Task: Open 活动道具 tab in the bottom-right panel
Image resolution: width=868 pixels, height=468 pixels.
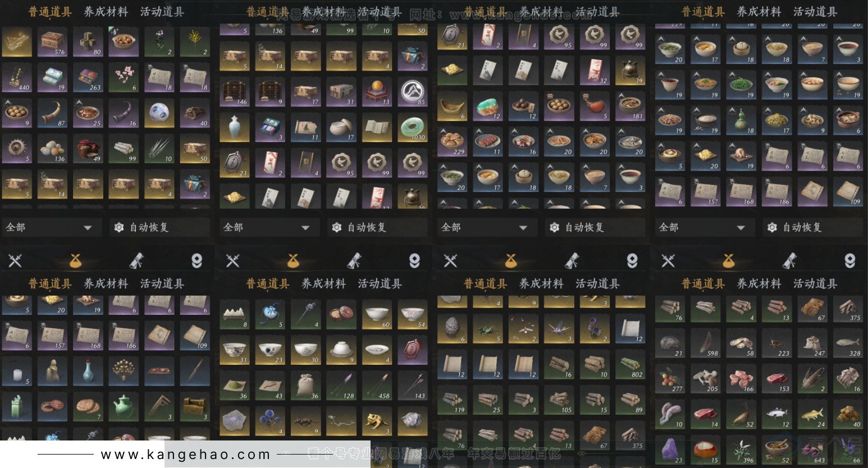Action: [x=815, y=284]
